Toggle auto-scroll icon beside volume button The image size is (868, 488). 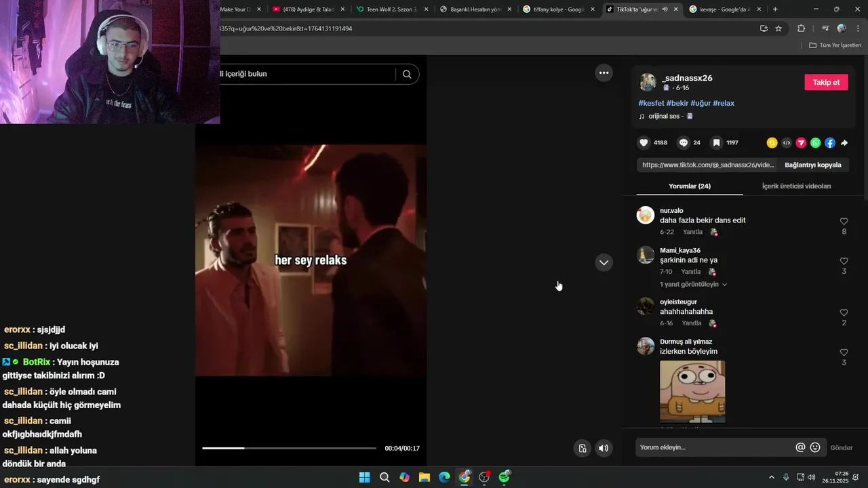click(x=582, y=448)
